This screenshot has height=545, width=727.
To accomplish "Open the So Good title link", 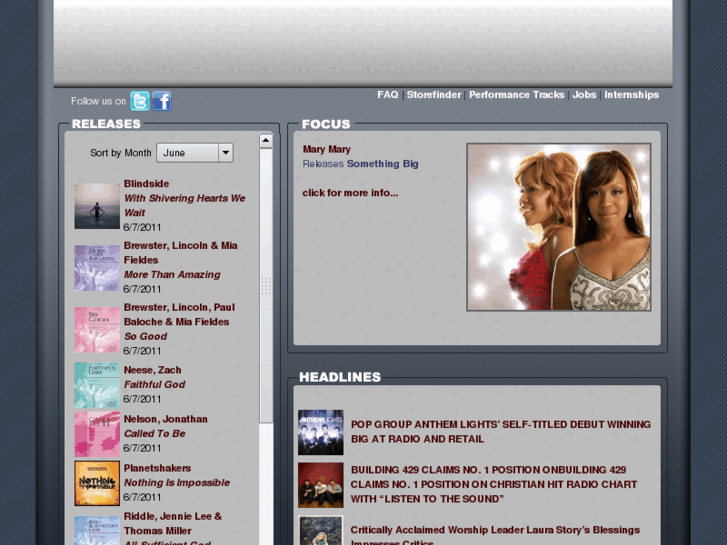I will (x=145, y=336).
